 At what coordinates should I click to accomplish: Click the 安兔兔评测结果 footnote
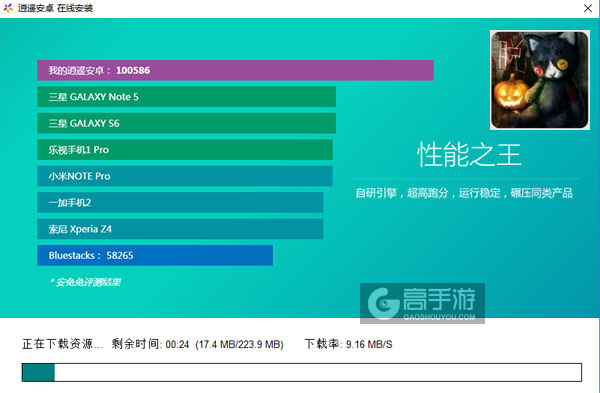(x=85, y=282)
